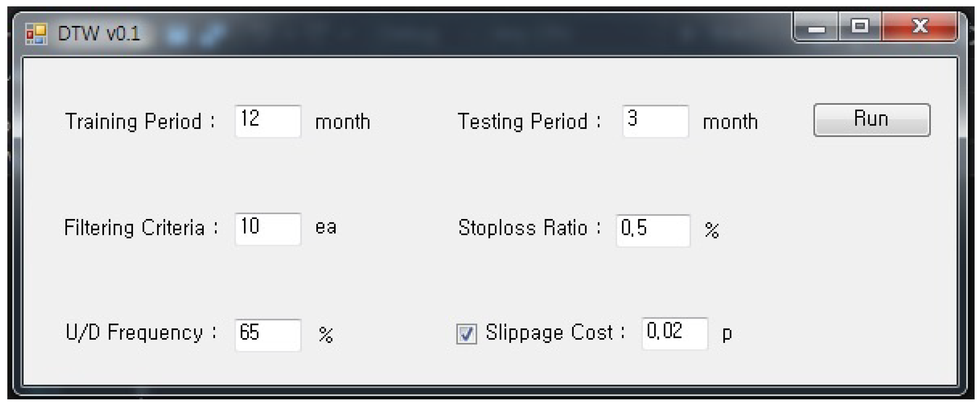The width and height of the screenshot is (980, 407).
Task: Click the "Training Period :" label text
Action: pyautogui.click(x=140, y=122)
